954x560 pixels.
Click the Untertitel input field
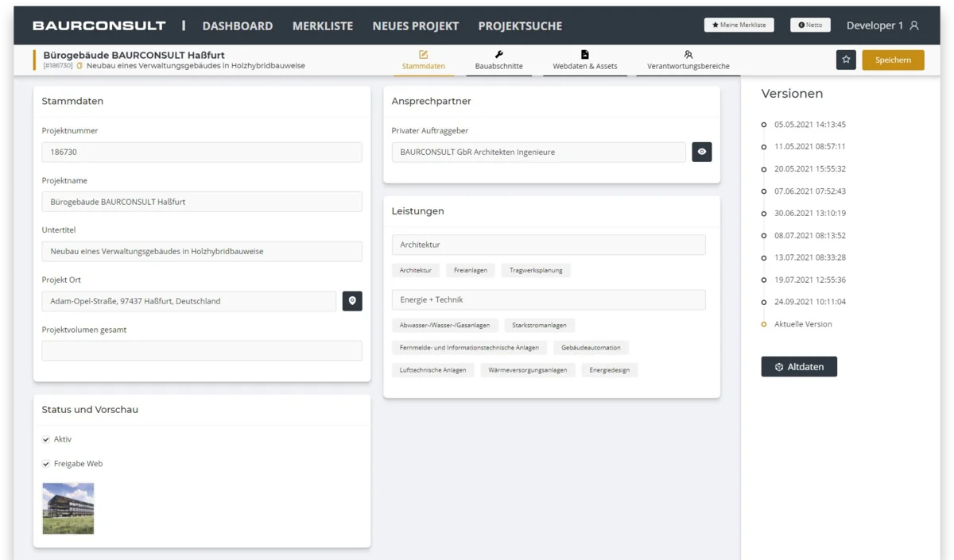(x=202, y=251)
